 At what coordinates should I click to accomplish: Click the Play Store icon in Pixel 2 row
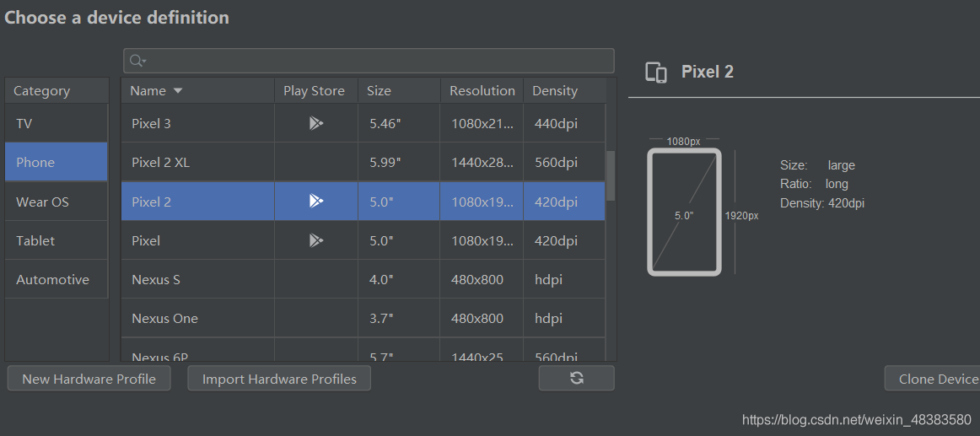316,202
